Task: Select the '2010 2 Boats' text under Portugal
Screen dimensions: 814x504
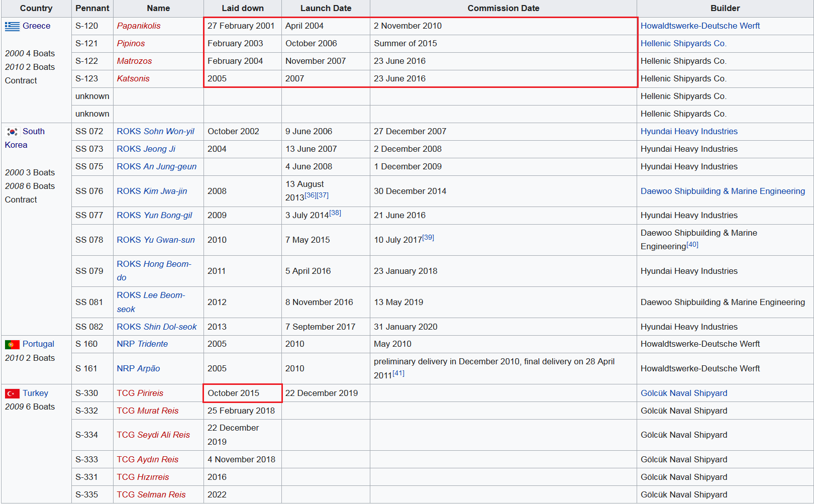Action: [30, 358]
